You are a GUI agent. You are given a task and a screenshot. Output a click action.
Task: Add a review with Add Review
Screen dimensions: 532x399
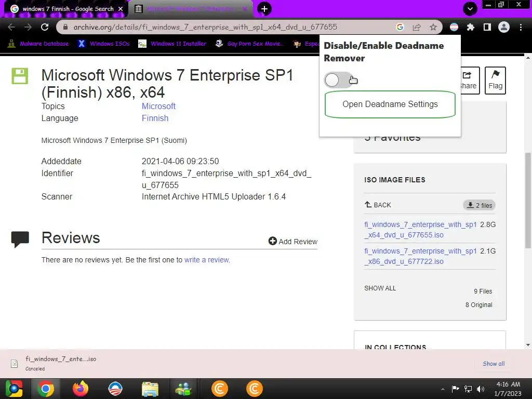coord(293,241)
